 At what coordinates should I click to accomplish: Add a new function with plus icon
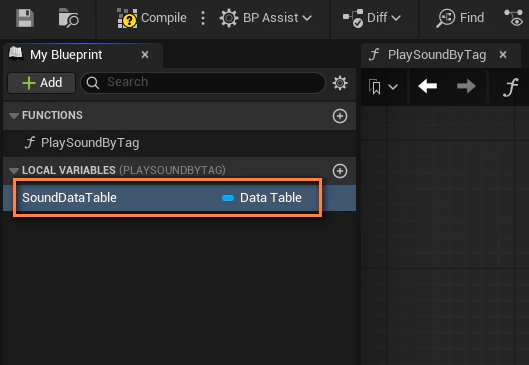[340, 116]
